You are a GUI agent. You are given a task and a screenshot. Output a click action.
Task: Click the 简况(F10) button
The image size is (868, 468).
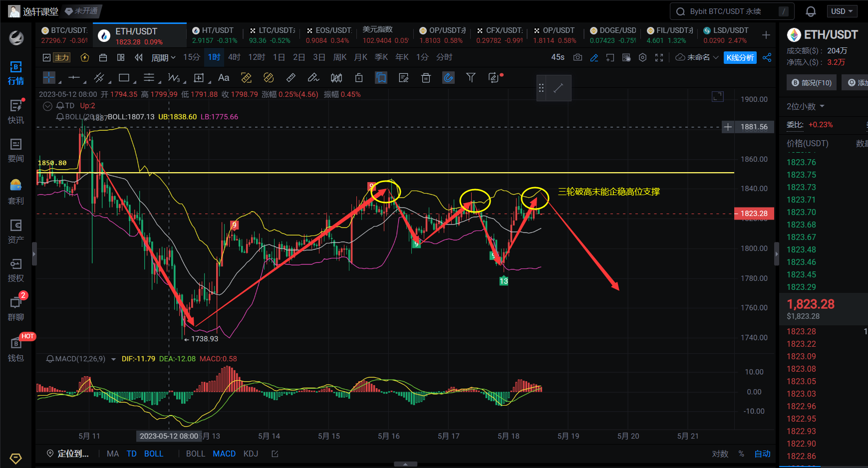(812, 83)
